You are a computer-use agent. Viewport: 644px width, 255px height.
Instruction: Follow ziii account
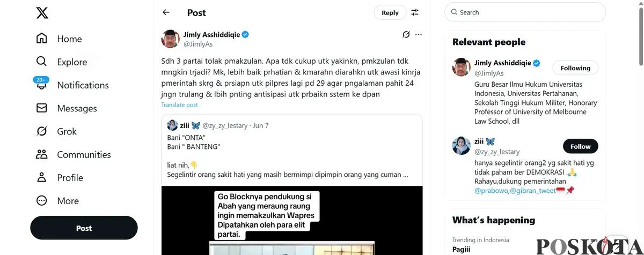click(580, 146)
